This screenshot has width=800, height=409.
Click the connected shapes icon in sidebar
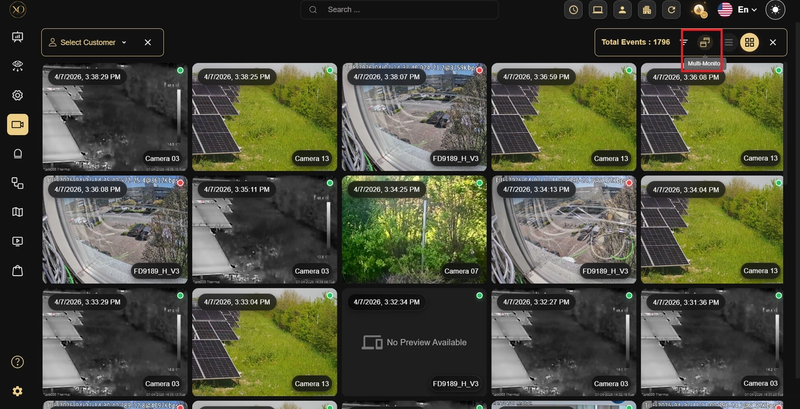(17, 183)
